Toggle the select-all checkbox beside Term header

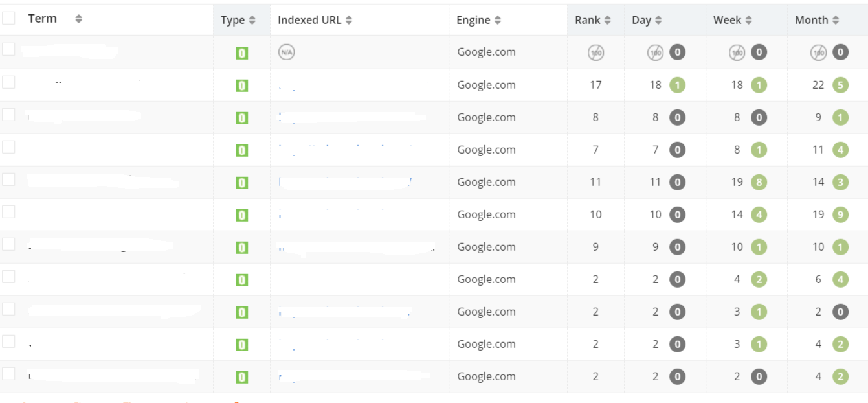coord(8,18)
